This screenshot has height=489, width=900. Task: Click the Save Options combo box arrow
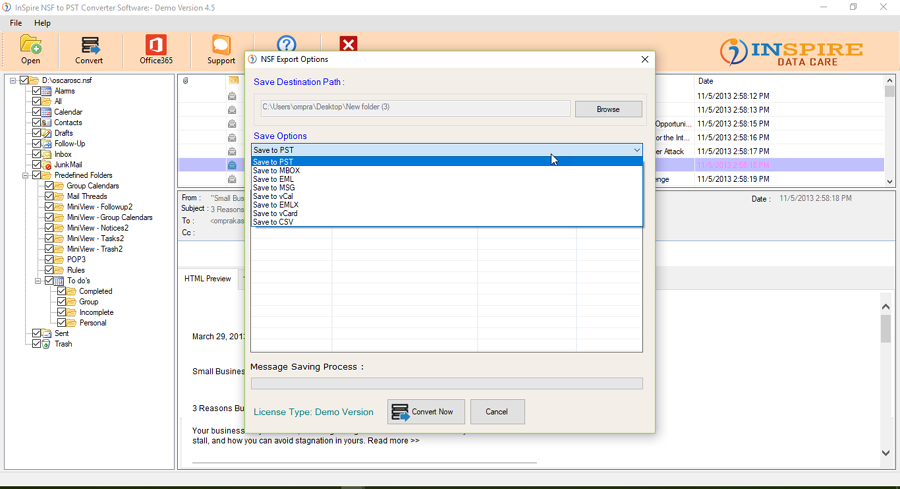(x=637, y=150)
